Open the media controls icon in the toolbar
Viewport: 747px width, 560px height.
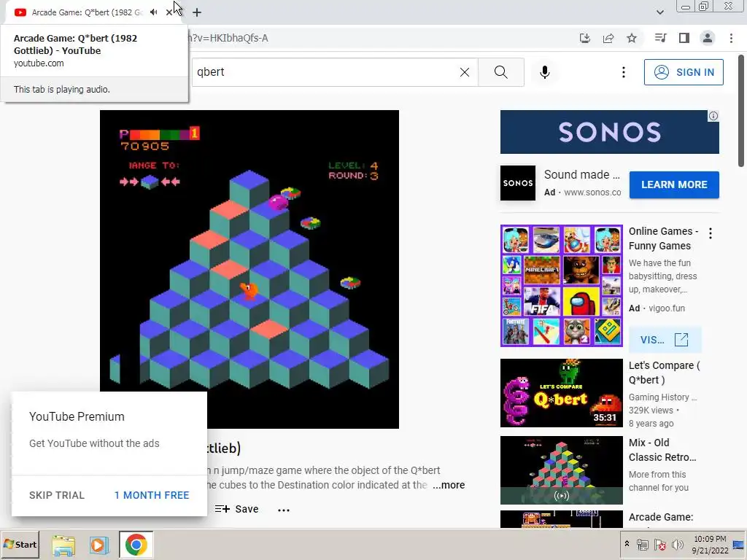(660, 38)
